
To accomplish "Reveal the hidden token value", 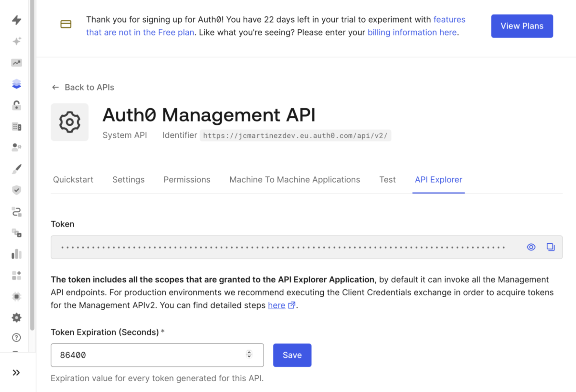I will (531, 247).
